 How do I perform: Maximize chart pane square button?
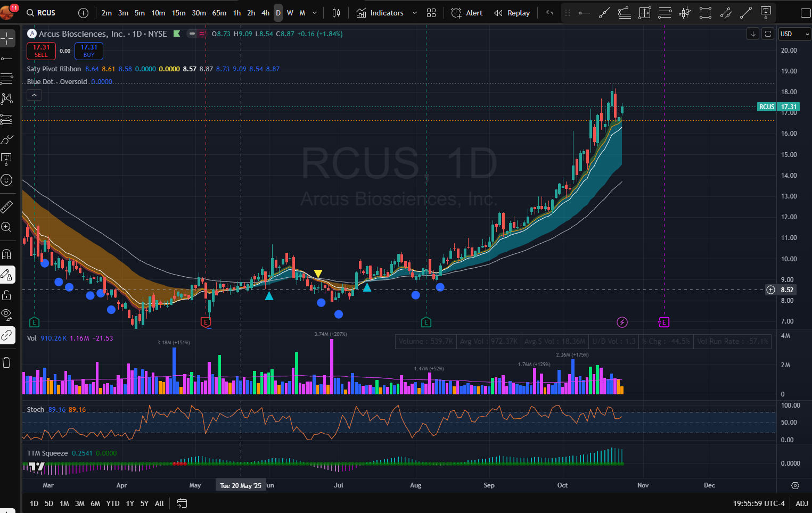click(768, 34)
